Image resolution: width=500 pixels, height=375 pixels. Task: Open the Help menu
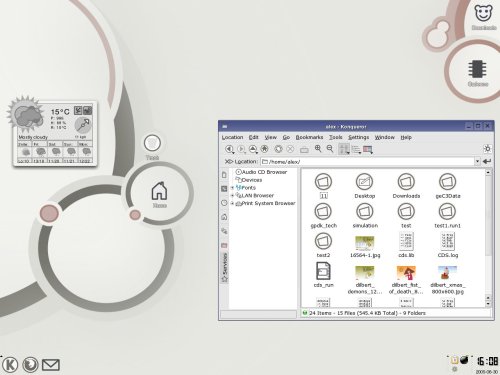pyautogui.click(x=406, y=137)
